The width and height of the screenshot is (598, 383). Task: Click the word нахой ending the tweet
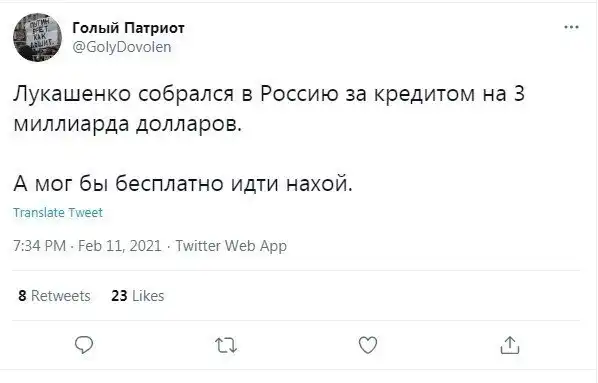[x=319, y=184]
